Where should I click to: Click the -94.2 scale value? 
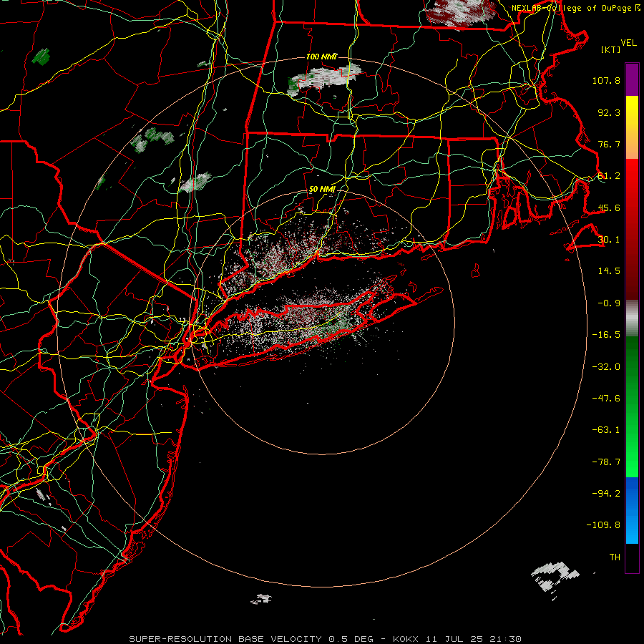(x=606, y=494)
